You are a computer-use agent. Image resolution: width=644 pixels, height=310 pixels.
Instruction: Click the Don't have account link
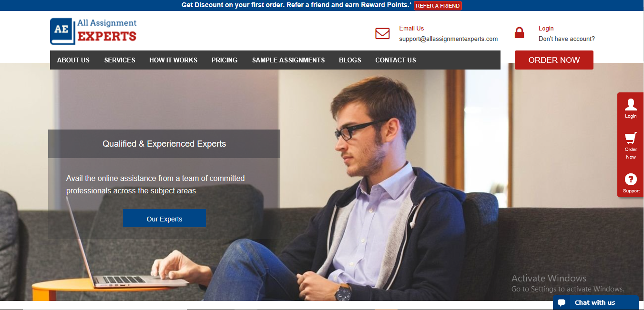pyautogui.click(x=567, y=39)
